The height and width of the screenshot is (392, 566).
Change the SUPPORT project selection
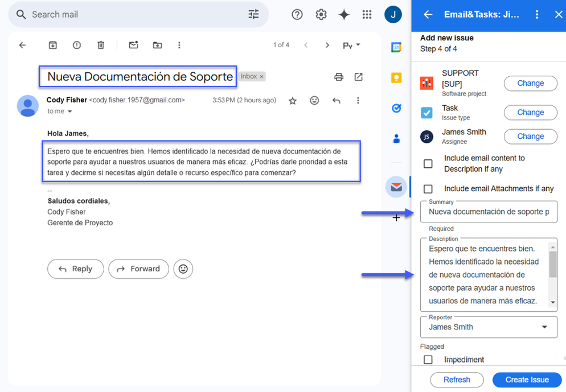[x=530, y=83]
